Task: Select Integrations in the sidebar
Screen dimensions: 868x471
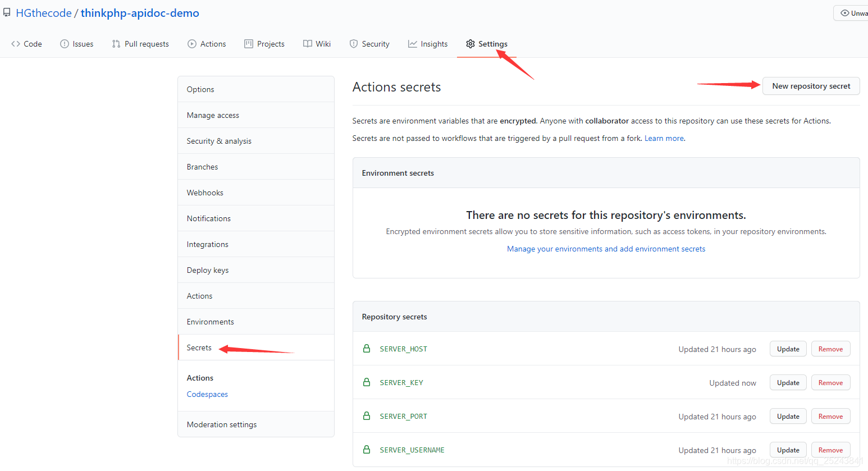Action: pyautogui.click(x=256, y=244)
